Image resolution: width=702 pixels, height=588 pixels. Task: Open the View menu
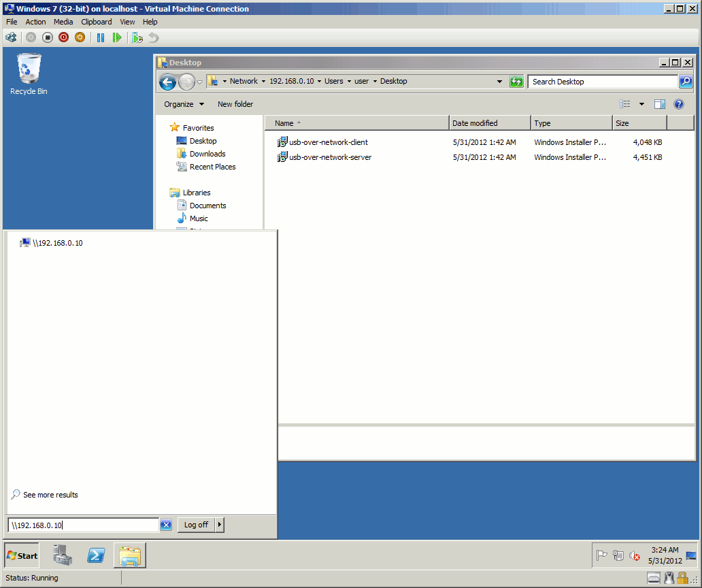pyautogui.click(x=127, y=22)
